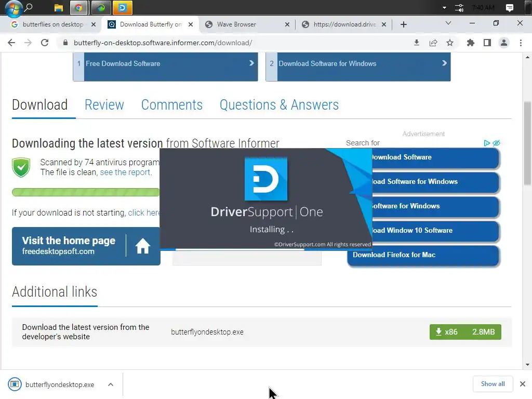Open the Chrome profile avatar
This screenshot has height=399, width=532.
click(x=504, y=43)
